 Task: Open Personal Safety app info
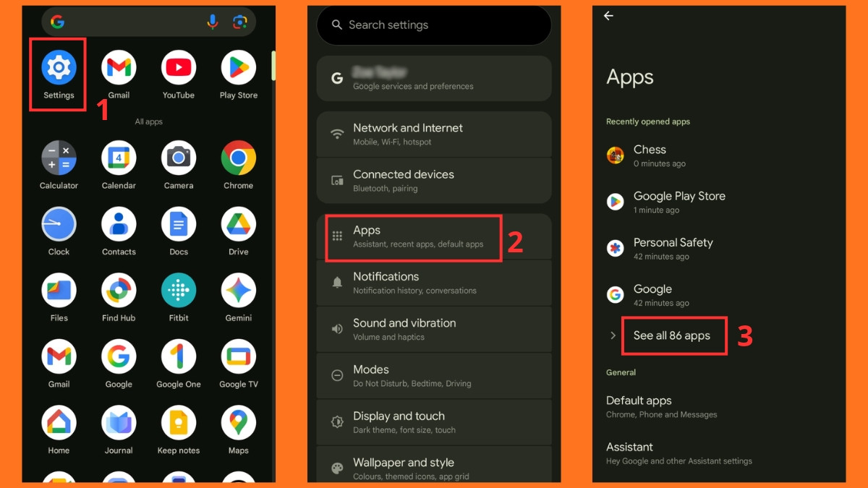coord(719,249)
